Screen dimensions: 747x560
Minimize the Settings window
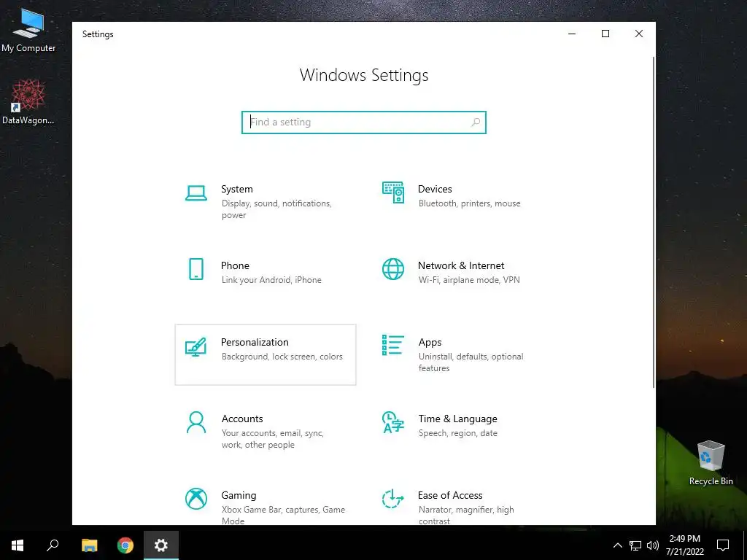coord(572,34)
